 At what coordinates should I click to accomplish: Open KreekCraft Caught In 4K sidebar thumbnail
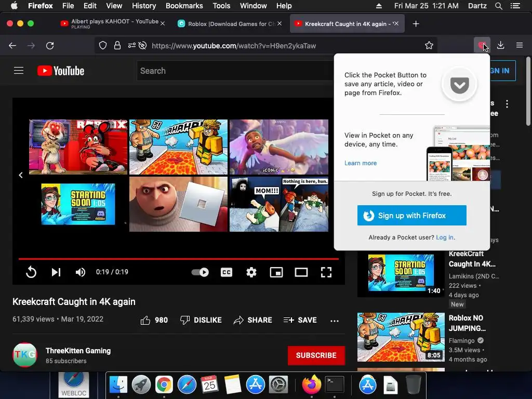(x=401, y=273)
